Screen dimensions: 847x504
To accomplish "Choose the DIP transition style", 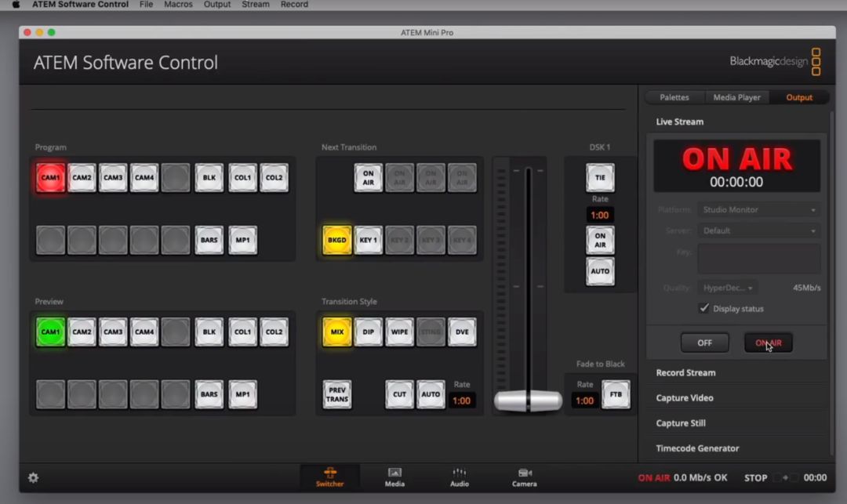I will (x=369, y=332).
